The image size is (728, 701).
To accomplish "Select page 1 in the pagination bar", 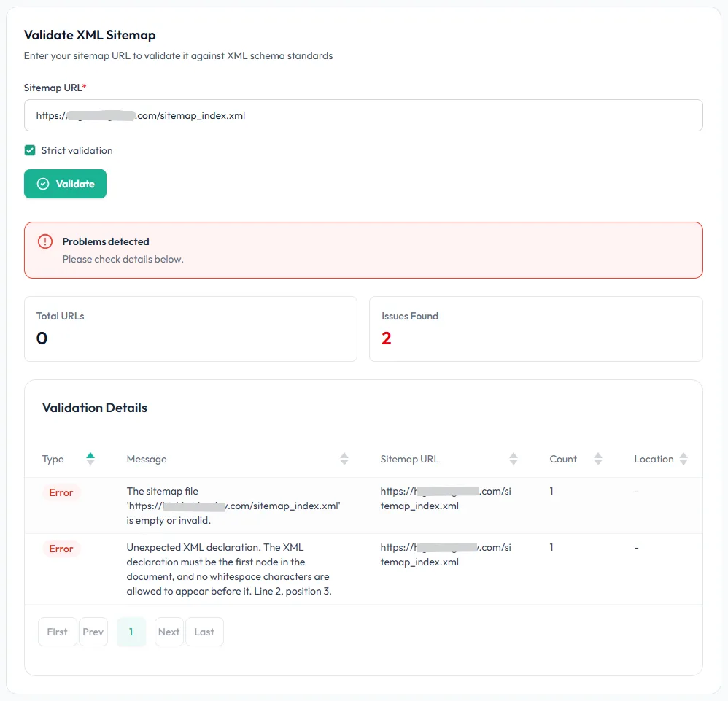I will click(x=131, y=632).
